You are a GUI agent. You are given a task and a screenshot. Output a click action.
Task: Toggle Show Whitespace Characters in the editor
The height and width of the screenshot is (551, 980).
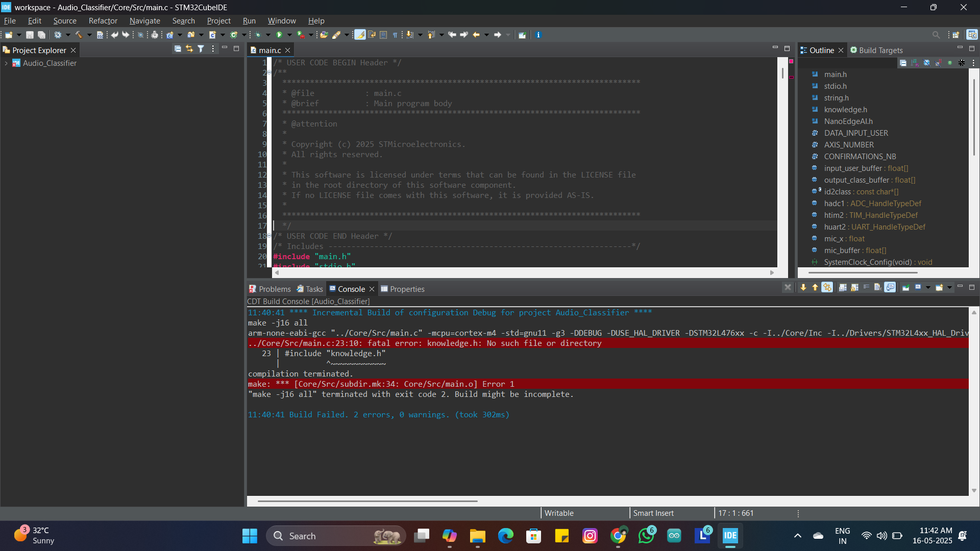click(x=396, y=35)
